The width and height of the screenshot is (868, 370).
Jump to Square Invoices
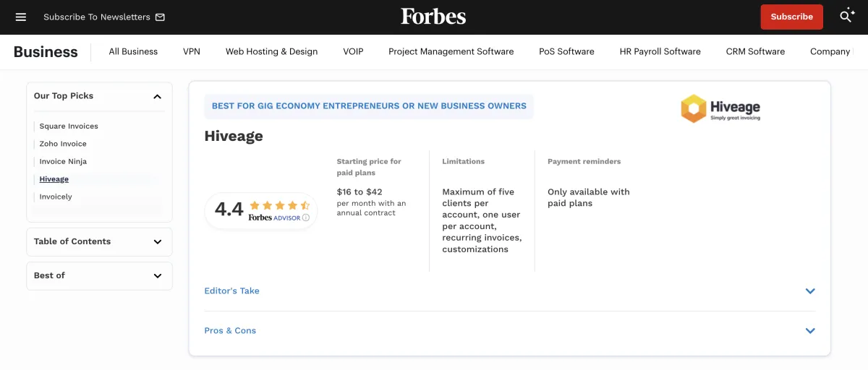click(69, 126)
